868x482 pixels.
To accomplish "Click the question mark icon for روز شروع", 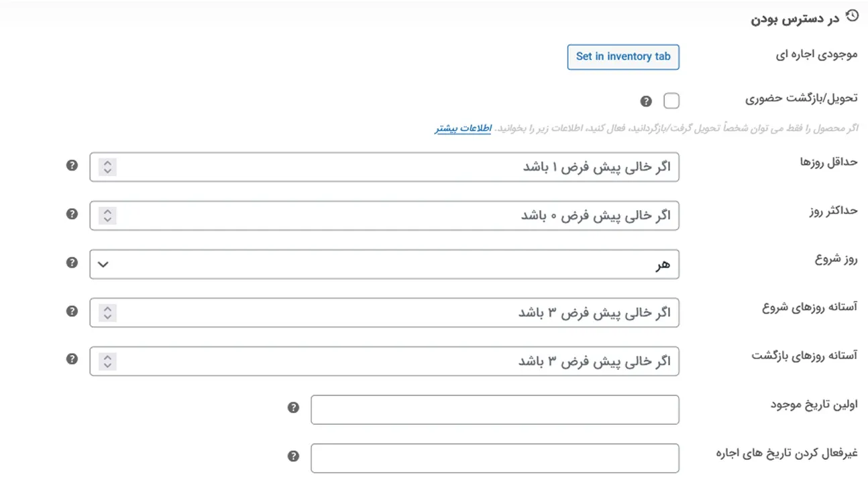I will point(72,262).
